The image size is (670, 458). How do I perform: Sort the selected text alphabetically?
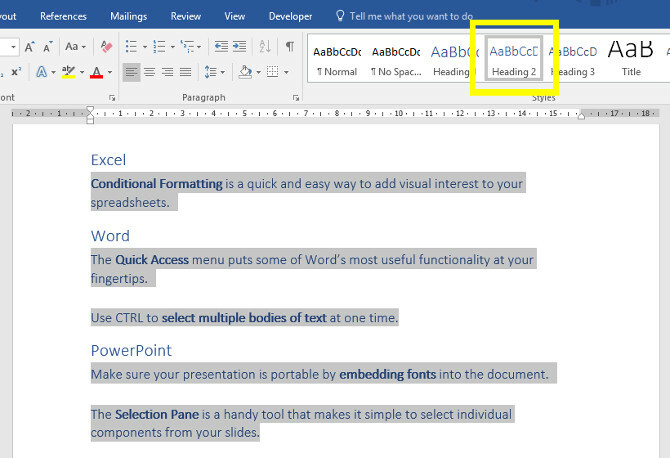265,46
